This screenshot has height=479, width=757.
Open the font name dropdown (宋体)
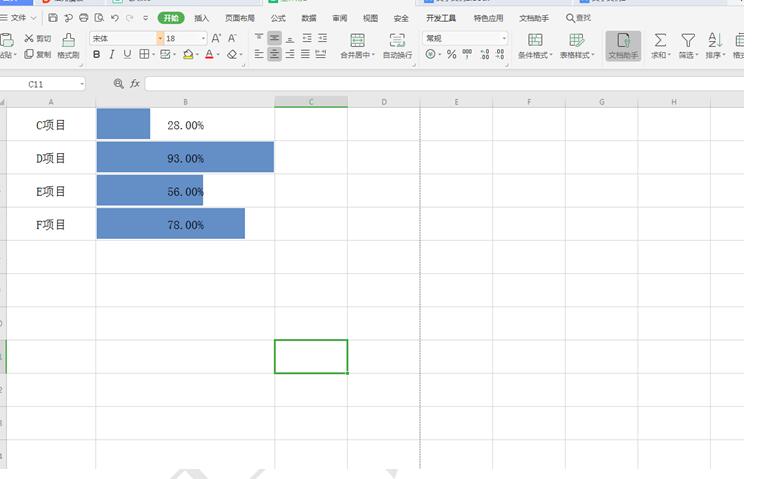160,38
